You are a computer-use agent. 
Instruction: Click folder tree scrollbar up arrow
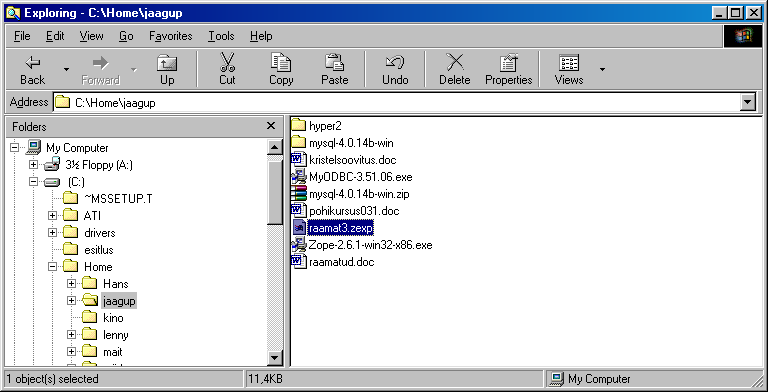point(275,147)
